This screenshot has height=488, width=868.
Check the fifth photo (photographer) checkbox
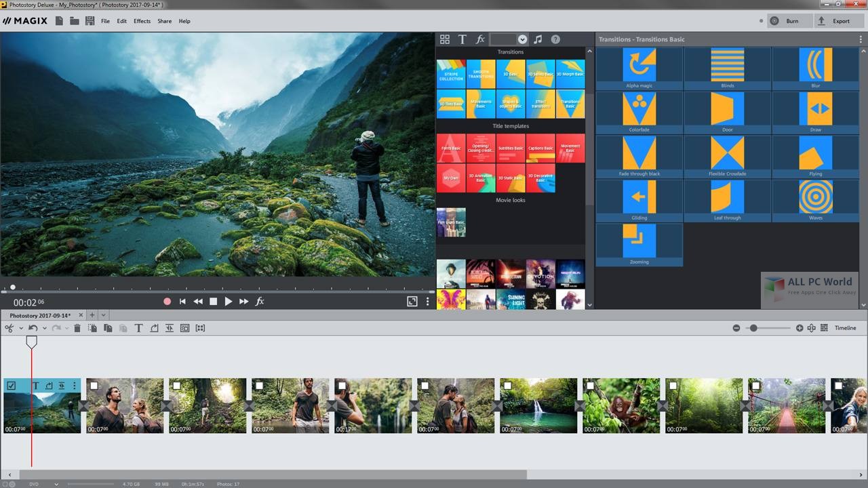click(342, 385)
